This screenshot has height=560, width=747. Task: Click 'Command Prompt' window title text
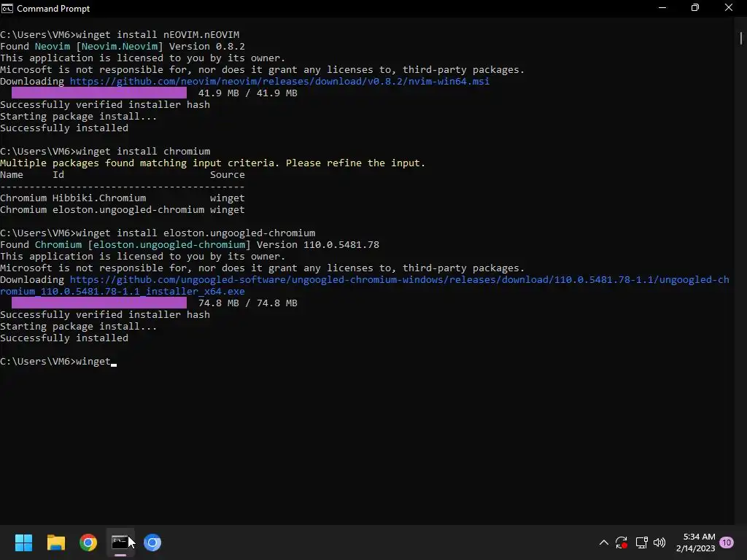pyautogui.click(x=53, y=9)
